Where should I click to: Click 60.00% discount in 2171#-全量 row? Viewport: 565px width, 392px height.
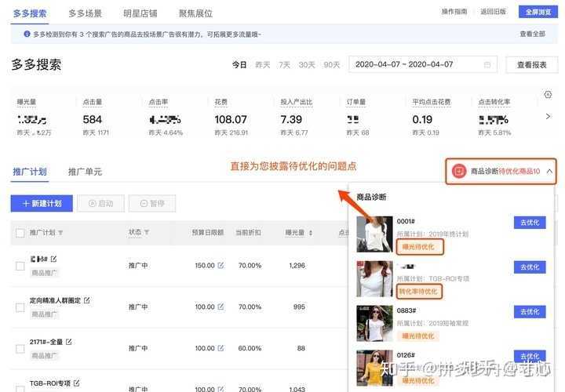[250, 348]
